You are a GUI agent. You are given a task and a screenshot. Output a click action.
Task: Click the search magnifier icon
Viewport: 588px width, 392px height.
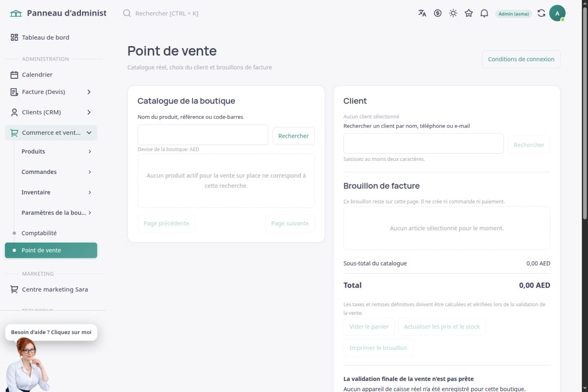pyautogui.click(x=127, y=13)
